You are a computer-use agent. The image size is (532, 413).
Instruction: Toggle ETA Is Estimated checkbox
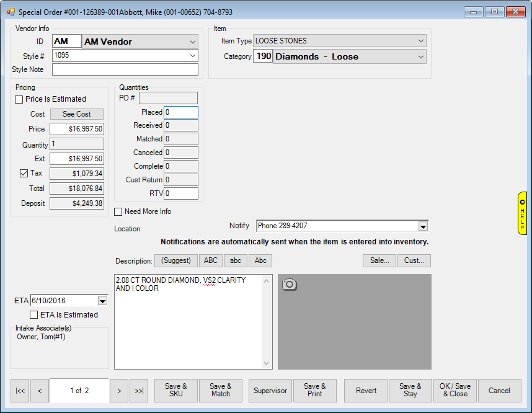[34, 315]
